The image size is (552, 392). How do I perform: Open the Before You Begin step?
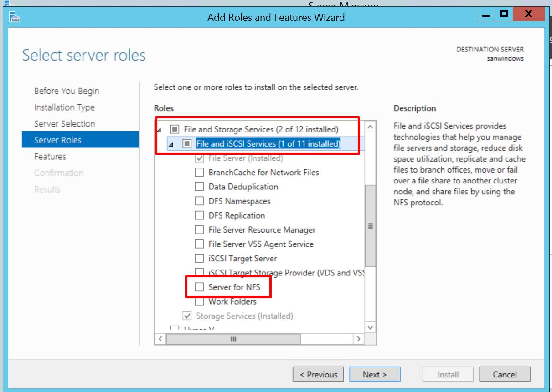[x=67, y=91]
